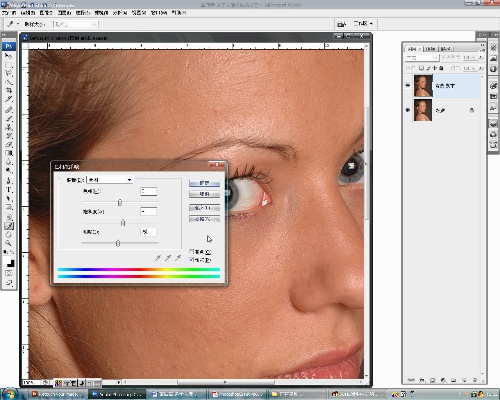
Task: Select the Eraser tool
Action: (9, 144)
